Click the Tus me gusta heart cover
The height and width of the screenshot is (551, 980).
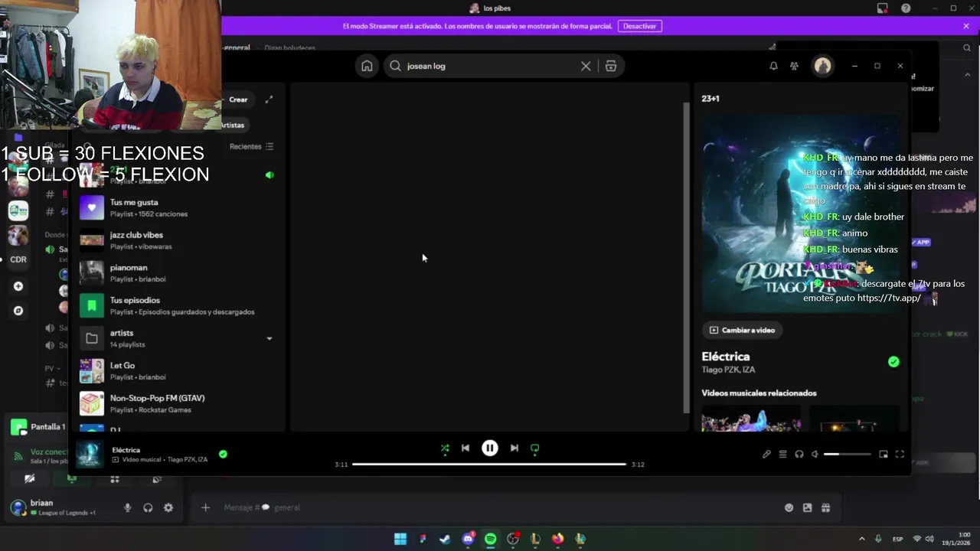(92, 207)
